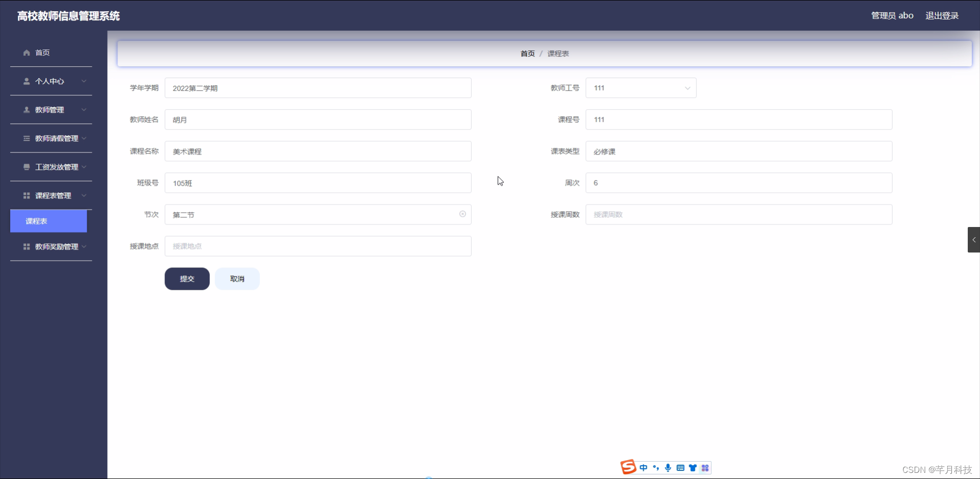Open the 首页 breadcrumb link

coord(527,53)
